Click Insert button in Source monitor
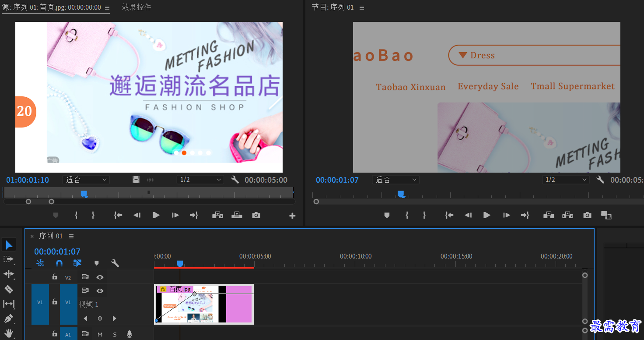This screenshot has height=340, width=644. (217, 215)
